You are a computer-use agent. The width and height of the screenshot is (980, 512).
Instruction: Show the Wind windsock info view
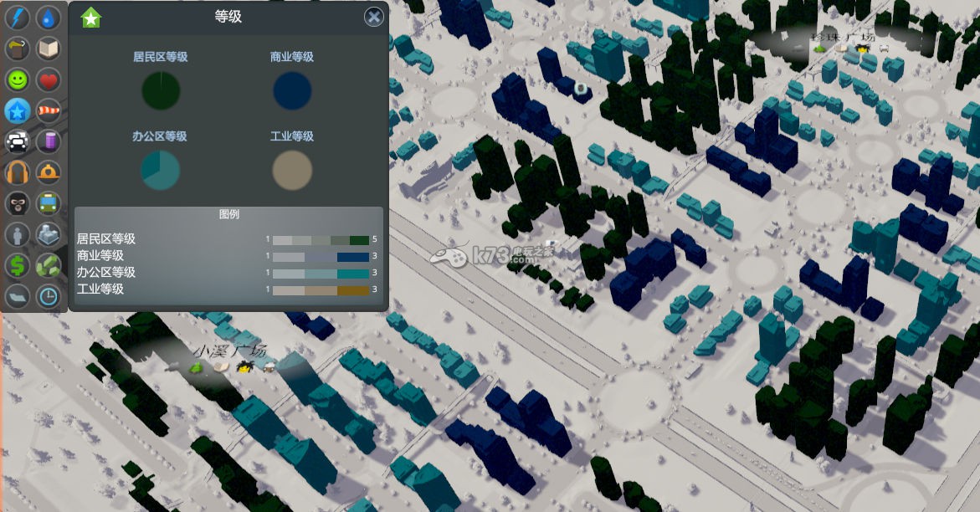coord(49,110)
